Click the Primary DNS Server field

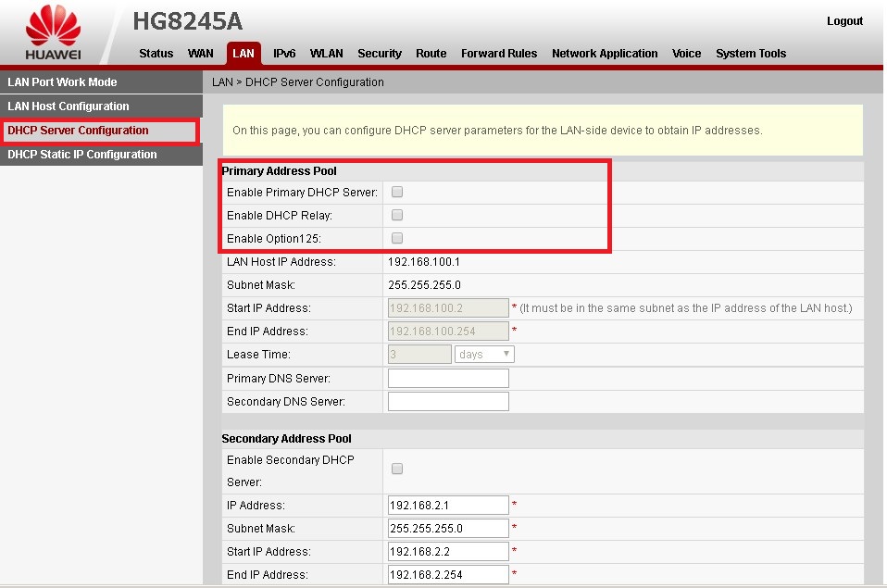tap(448, 378)
